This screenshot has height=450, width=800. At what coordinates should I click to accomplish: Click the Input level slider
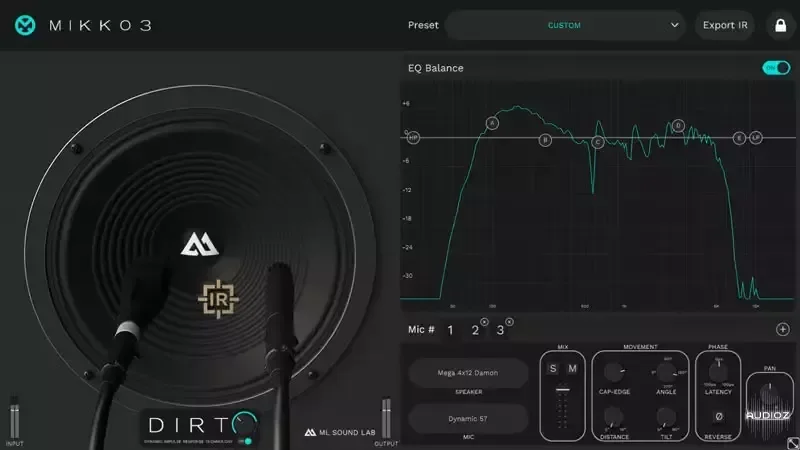click(14, 418)
